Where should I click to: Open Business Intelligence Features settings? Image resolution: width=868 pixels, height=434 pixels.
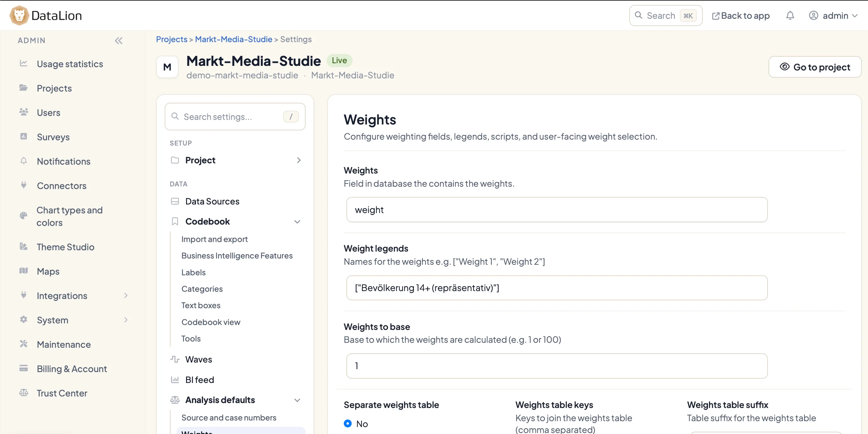point(237,256)
